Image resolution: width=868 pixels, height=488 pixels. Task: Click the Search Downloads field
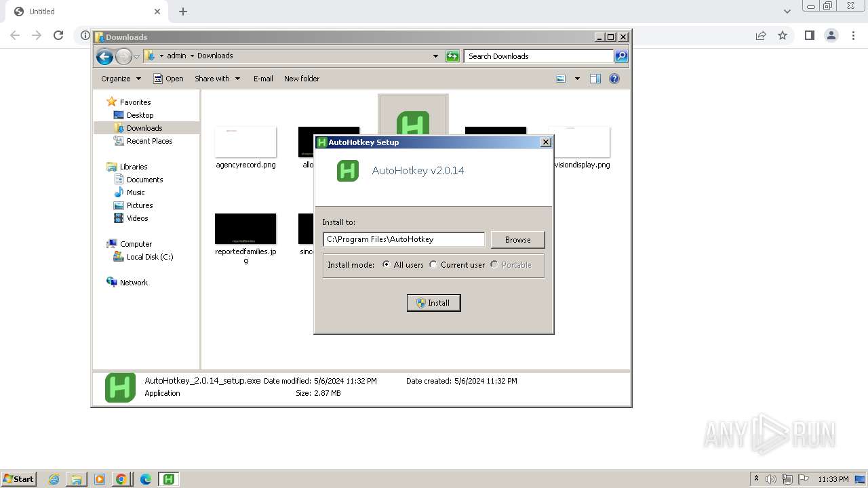(539, 56)
